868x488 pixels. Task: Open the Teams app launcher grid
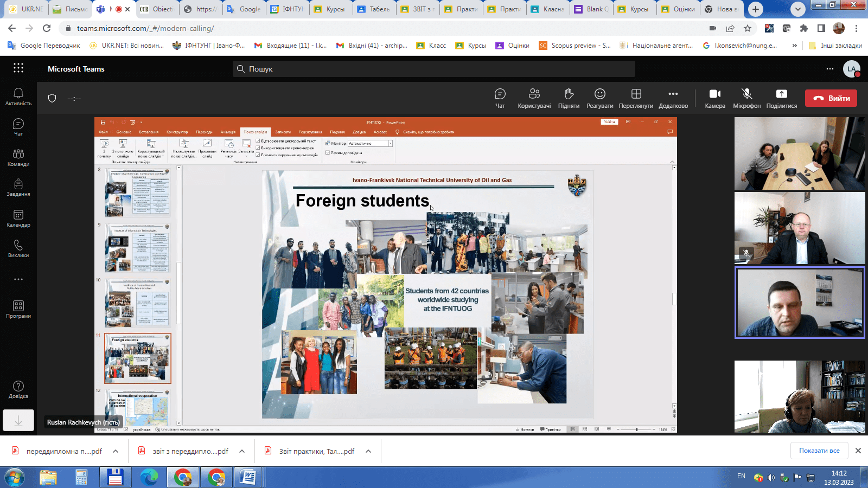18,68
